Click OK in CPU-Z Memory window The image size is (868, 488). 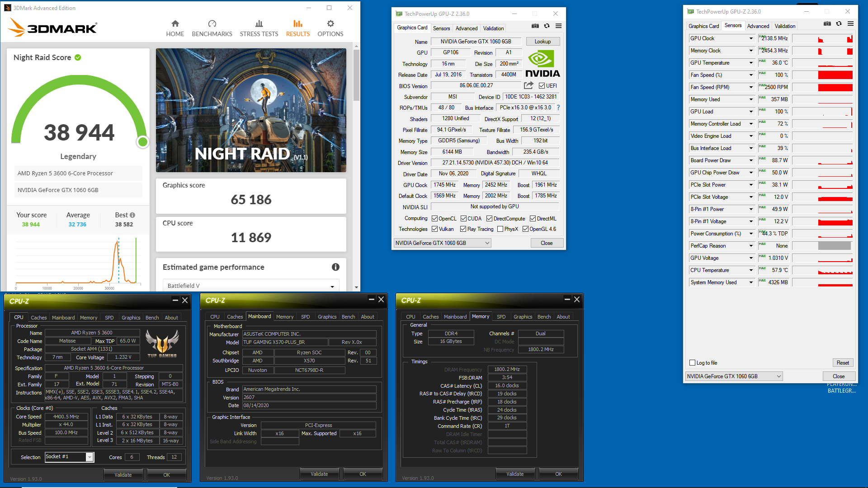559,474
